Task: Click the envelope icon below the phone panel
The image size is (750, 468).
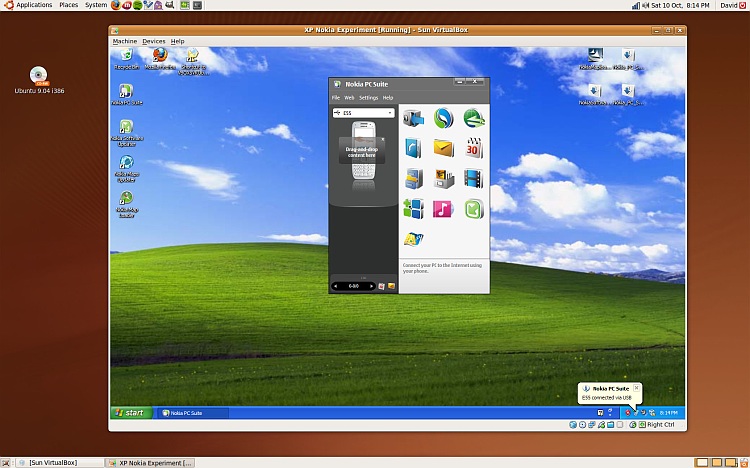Action: pyautogui.click(x=391, y=286)
